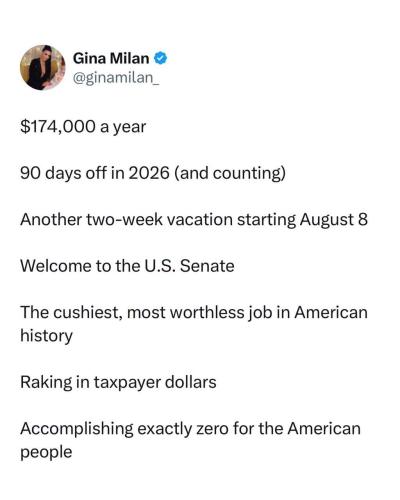Click the words 'a year'
The image size is (400, 500).
click(123, 128)
